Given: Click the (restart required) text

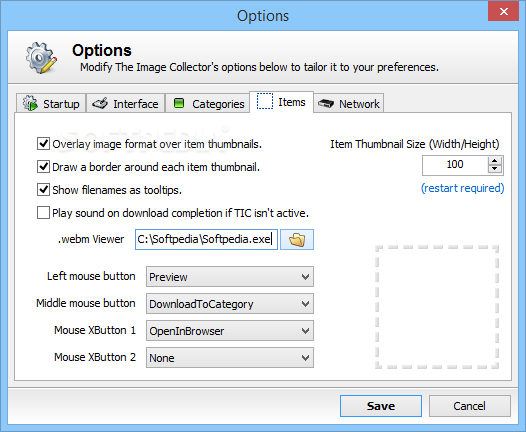Looking at the screenshot, I should tap(463, 188).
